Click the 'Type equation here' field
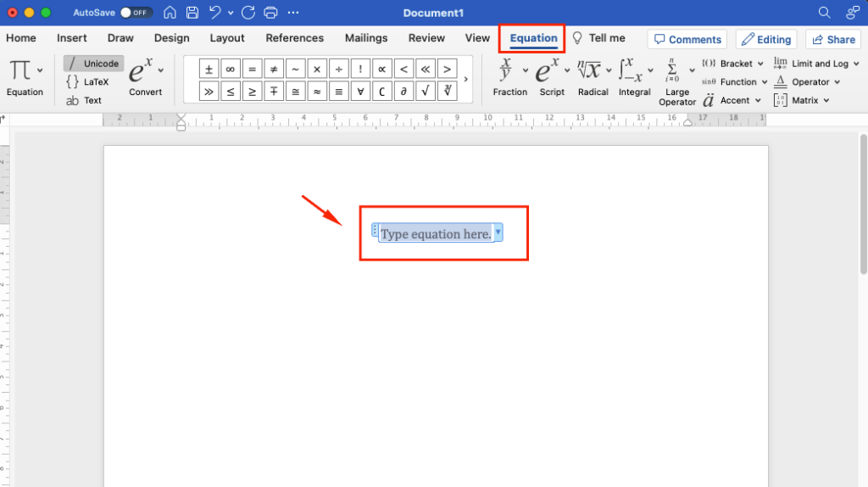Screen dimensions: 868x487 (x=436, y=233)
